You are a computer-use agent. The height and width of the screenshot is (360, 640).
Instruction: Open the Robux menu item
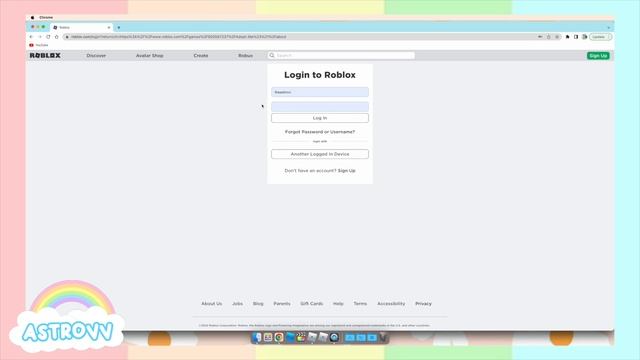point(246,56)
